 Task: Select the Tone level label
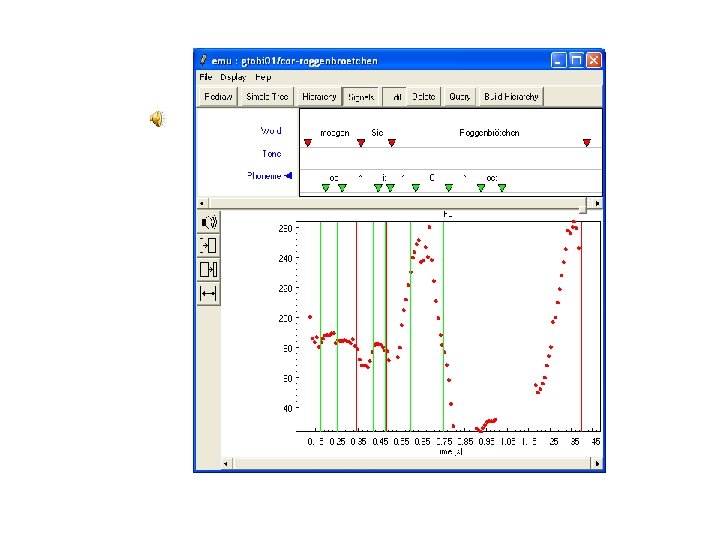pos(271,153)
